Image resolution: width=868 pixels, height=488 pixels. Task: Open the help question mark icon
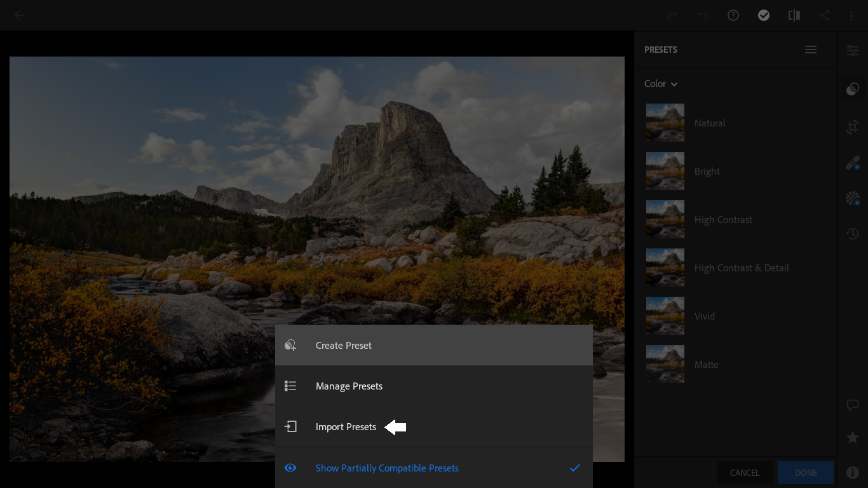click(733, 15)
